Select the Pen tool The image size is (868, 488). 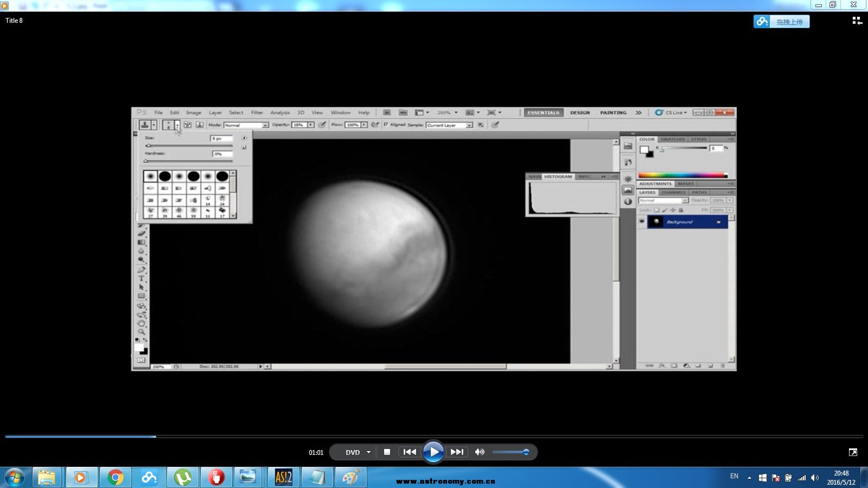pyautogui.click(x=142, y=269)
